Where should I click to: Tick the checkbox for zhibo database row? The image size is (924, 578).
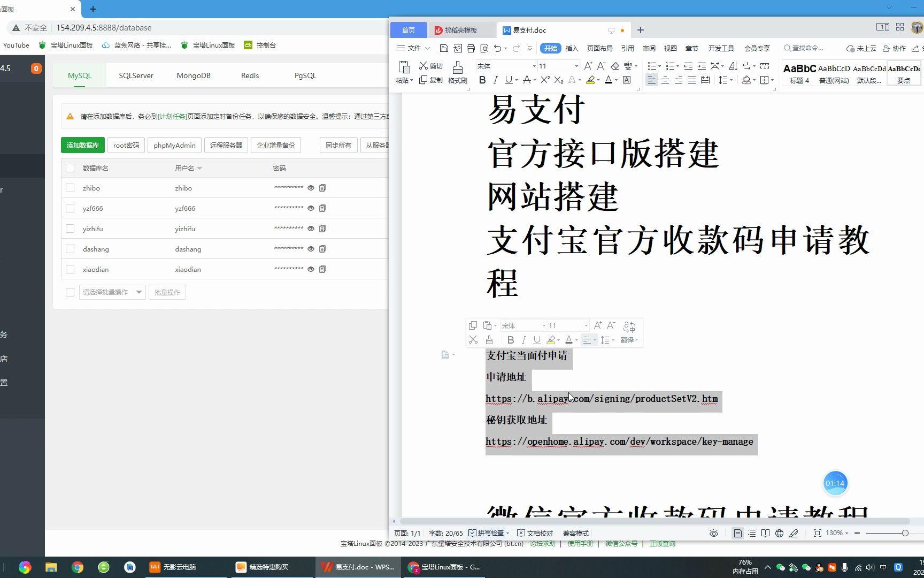point(70,188)
